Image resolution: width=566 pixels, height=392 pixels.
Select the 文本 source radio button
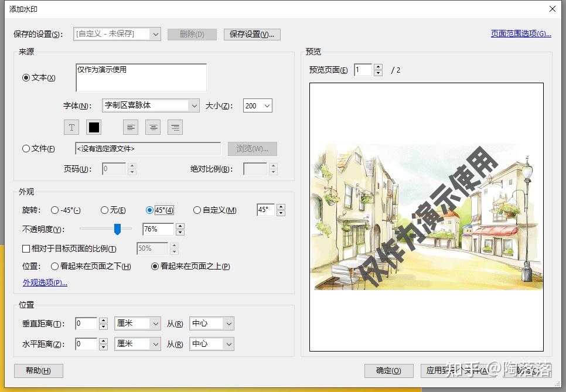point(26,77)
